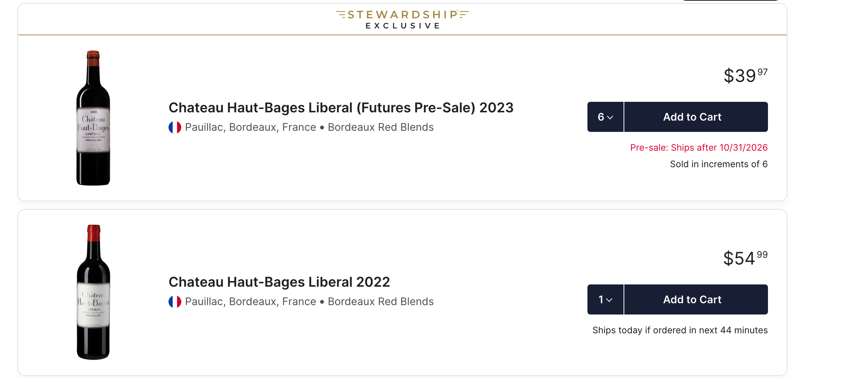This screenshot has height=378, width=868.
Task: Click the Pre-sale ships after 10/31/2026 notice
Action: pyautogui.click(x=699, y=148)
